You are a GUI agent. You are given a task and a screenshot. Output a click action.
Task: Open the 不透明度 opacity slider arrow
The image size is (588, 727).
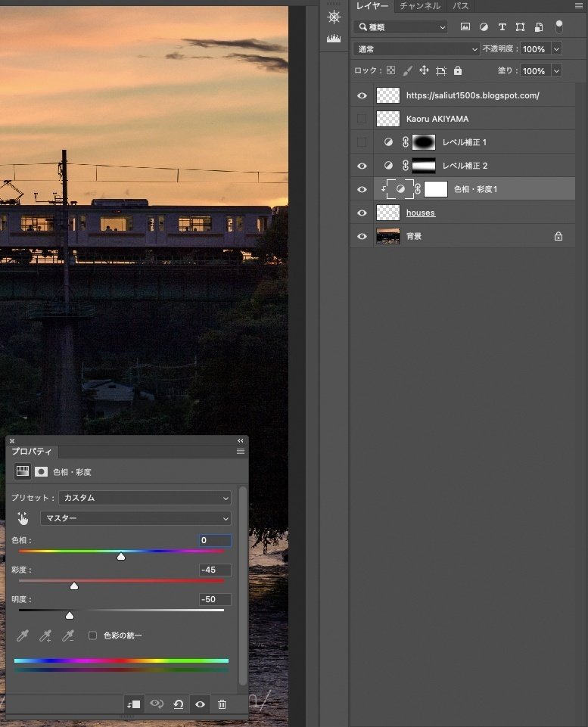pyautogui.click(x=556, y=48)
